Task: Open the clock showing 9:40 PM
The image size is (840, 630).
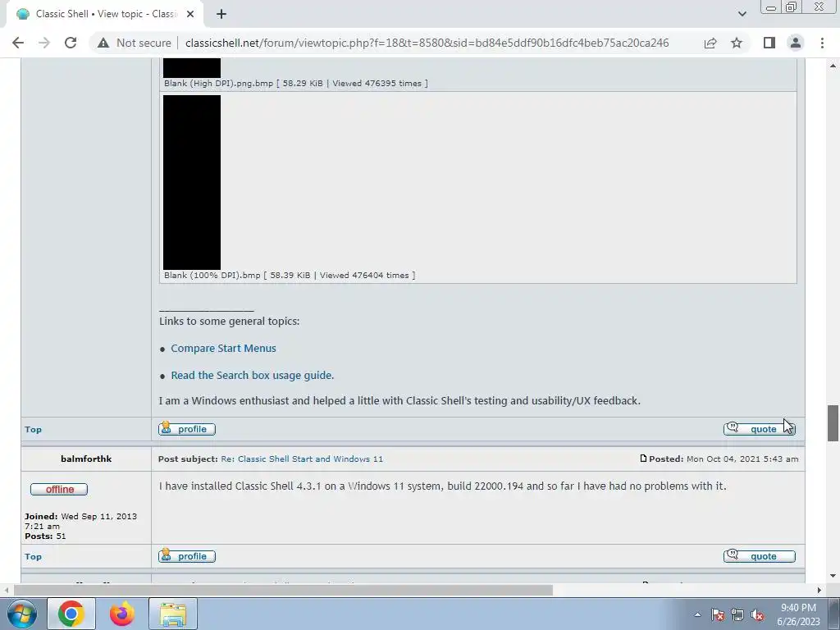Action: (x=798, y=614)
